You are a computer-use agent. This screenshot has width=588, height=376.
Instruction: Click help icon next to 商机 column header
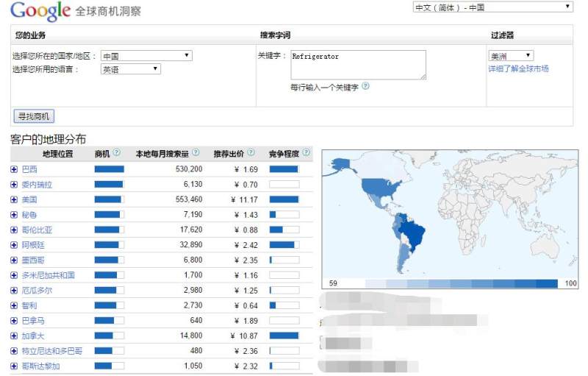click(x=117, y=153)
